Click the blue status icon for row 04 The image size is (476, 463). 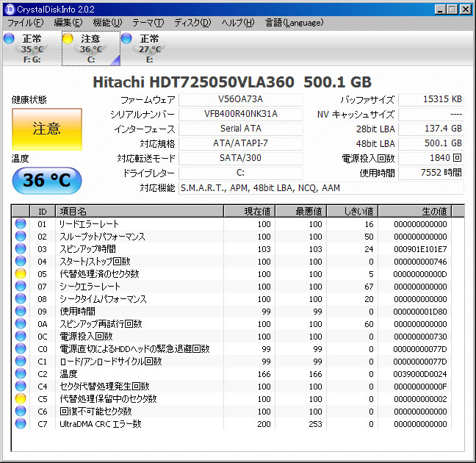(21, 261)
